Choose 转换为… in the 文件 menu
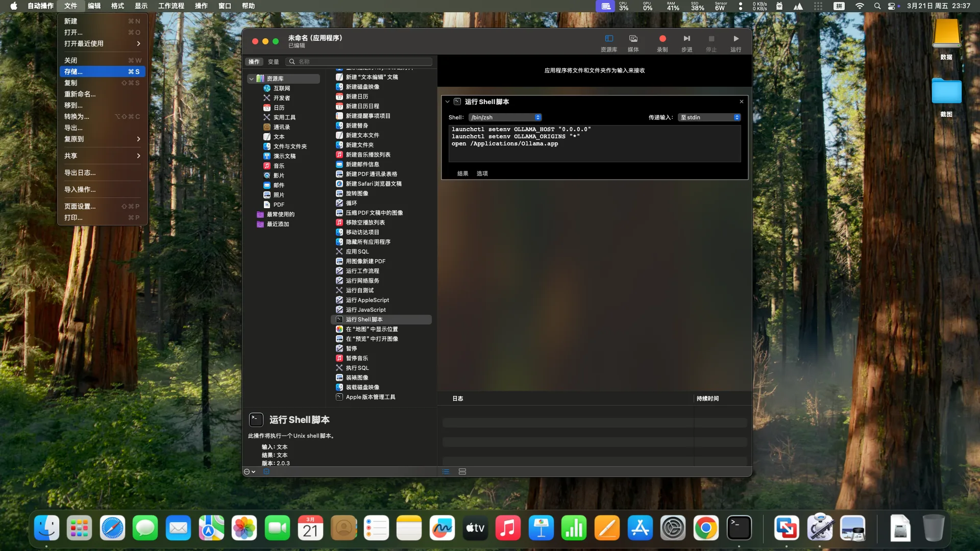The height and width of the screenshot is (551, 980). point(103,117)
